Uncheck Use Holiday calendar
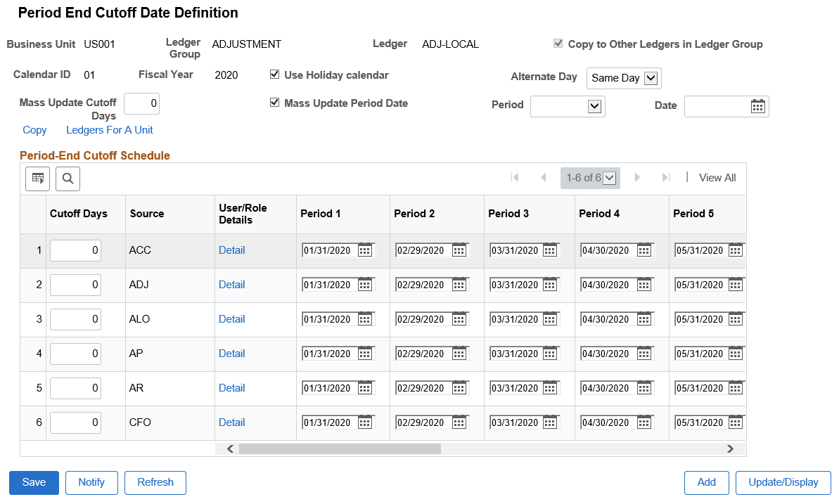 point(274,75)
